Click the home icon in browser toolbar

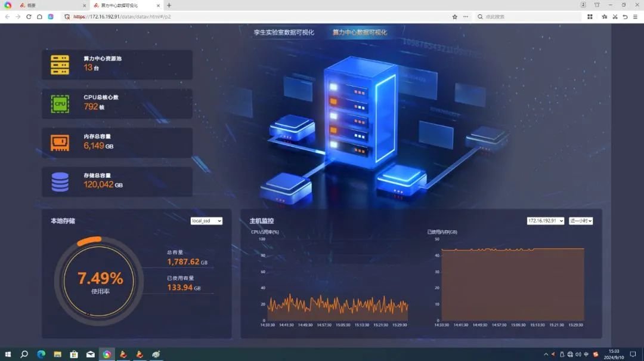click(39, 17)
